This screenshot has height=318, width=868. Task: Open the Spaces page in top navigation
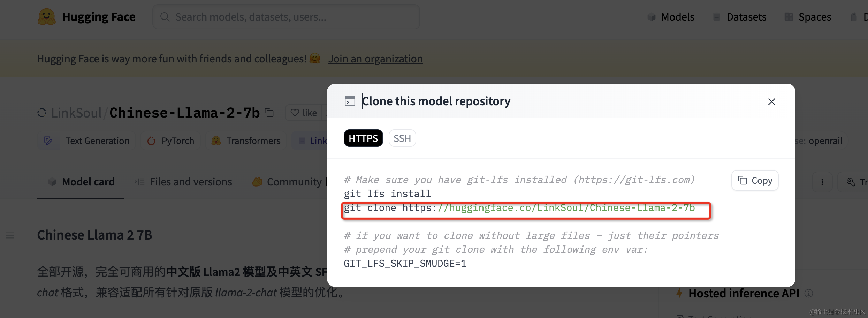click(808, 17)
